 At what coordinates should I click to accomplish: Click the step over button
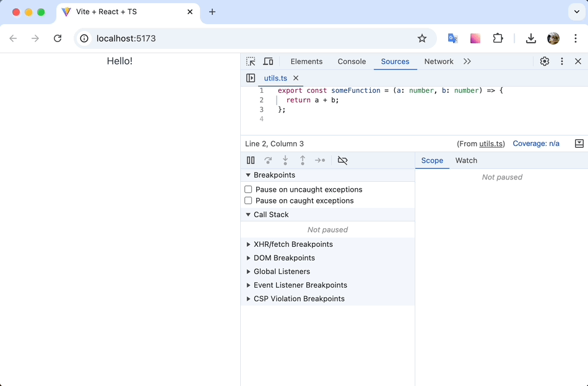[x=268, y=160]
